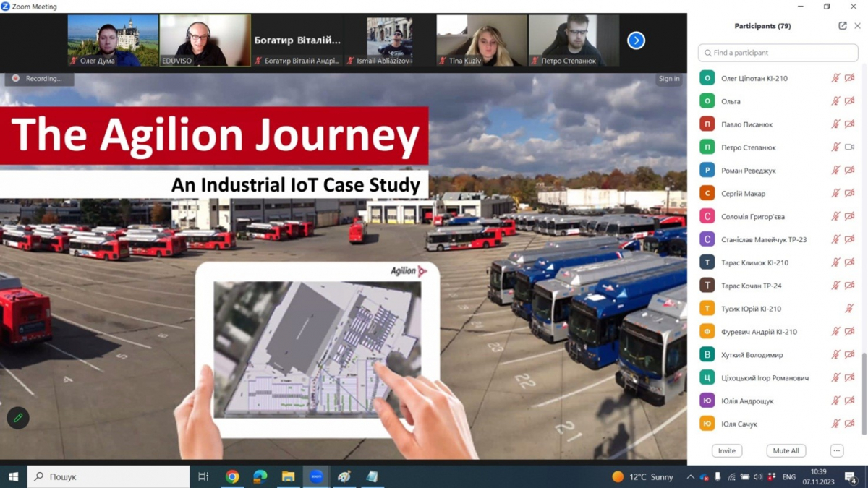Select Тарас Кочан ТР-24 in participant list

tap(751, 286)
